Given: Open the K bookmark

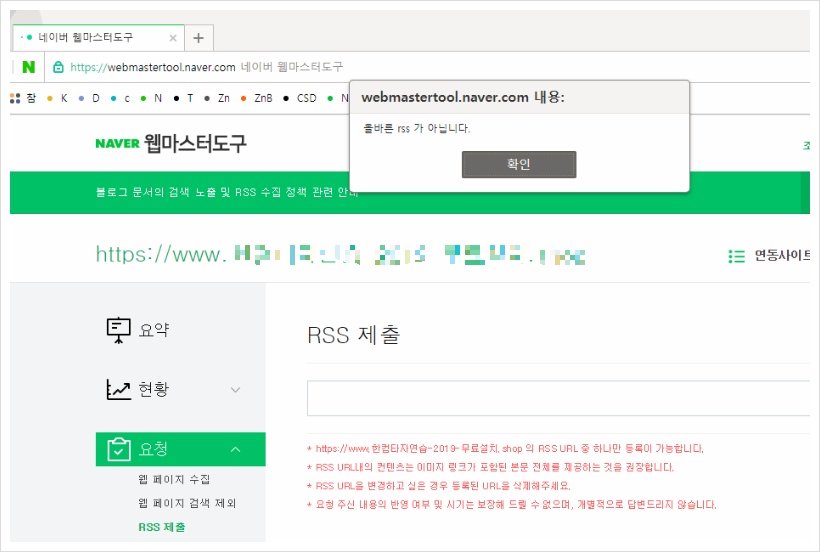Looking at the screenshot, I should point(58,98).
